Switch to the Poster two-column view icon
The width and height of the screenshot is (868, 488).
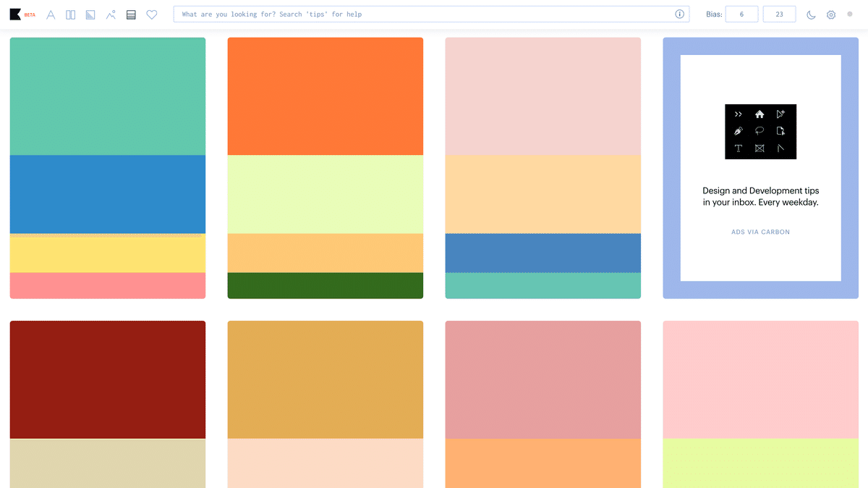click(71, 14)
